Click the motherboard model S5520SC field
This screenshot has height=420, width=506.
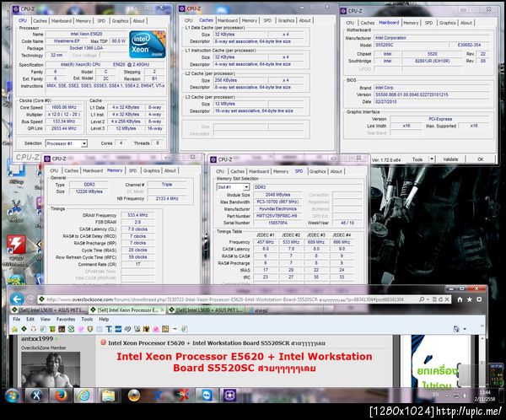tap(411, 46)
